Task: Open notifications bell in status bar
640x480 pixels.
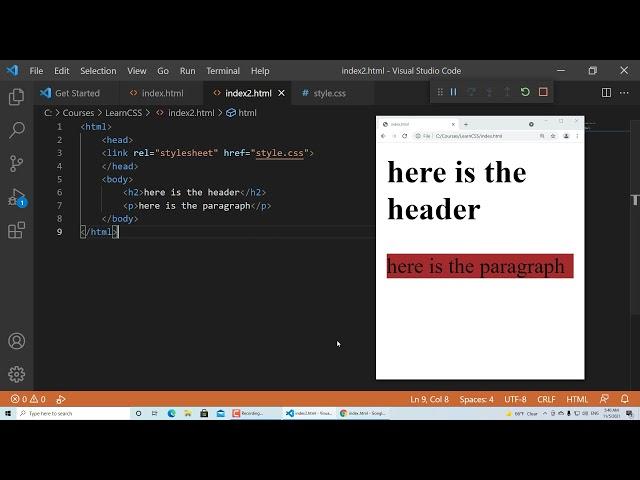Action: coord(624,399)
